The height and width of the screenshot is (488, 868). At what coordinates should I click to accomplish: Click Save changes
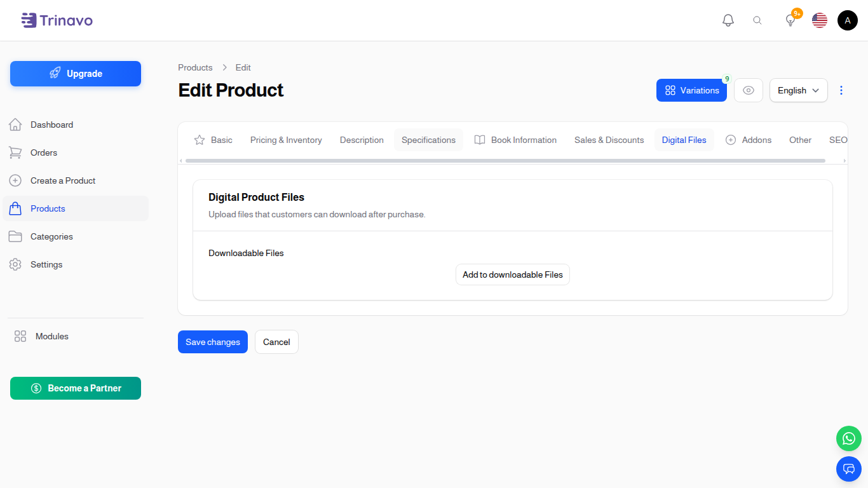[x=213, y=342]
